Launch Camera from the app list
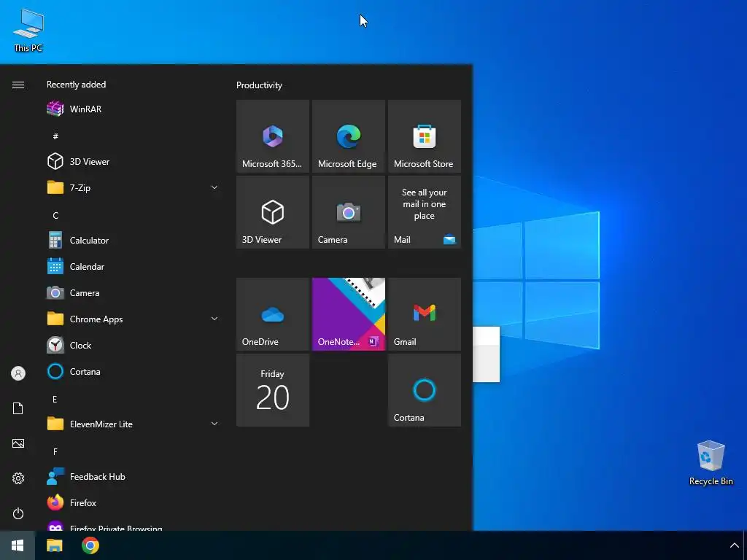 (133, 293)
